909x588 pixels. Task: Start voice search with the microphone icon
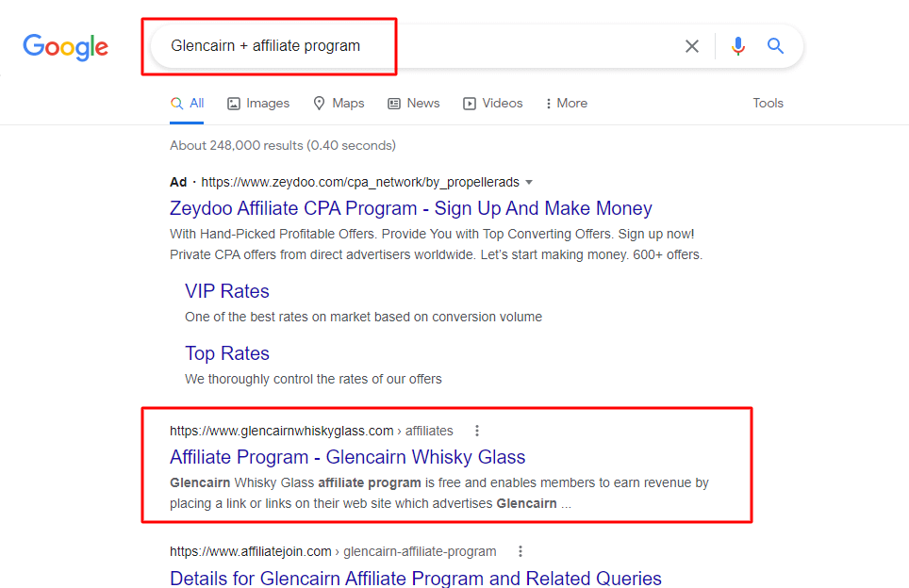pyautogui.click(x=737, y=46)
